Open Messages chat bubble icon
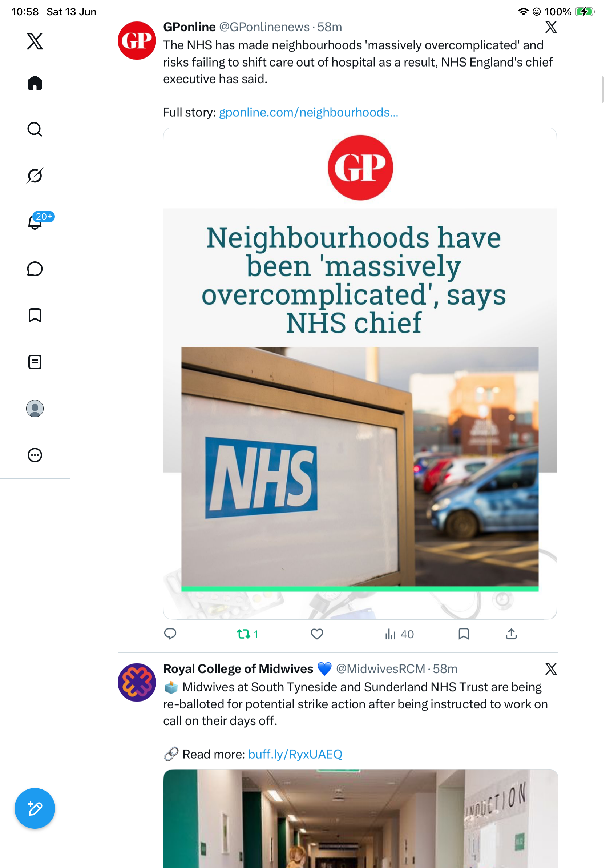The width and height of the screenshot is (606, 868). (x=35, y=269)
